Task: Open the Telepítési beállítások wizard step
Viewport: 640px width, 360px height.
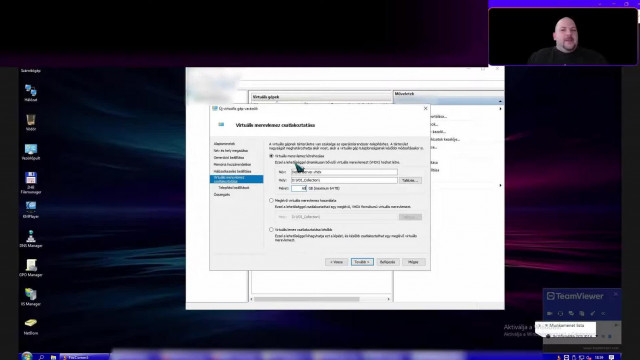Action: (x=233, y=188)
